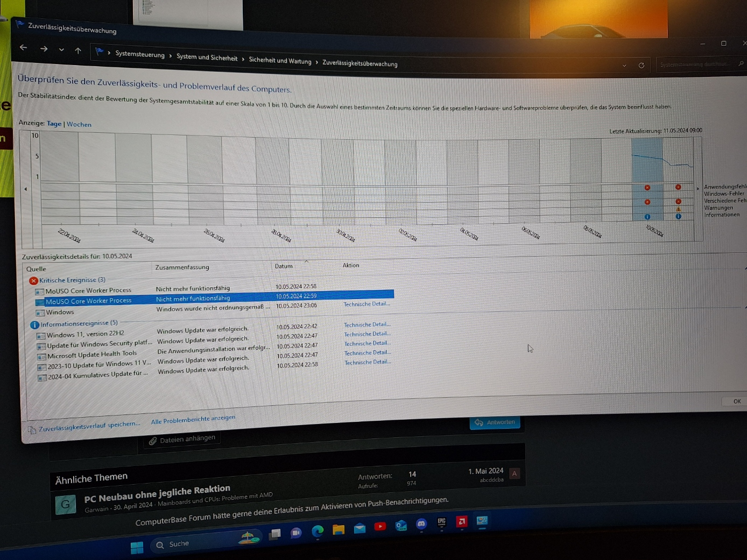Switch the chart view to Tage

54,123
